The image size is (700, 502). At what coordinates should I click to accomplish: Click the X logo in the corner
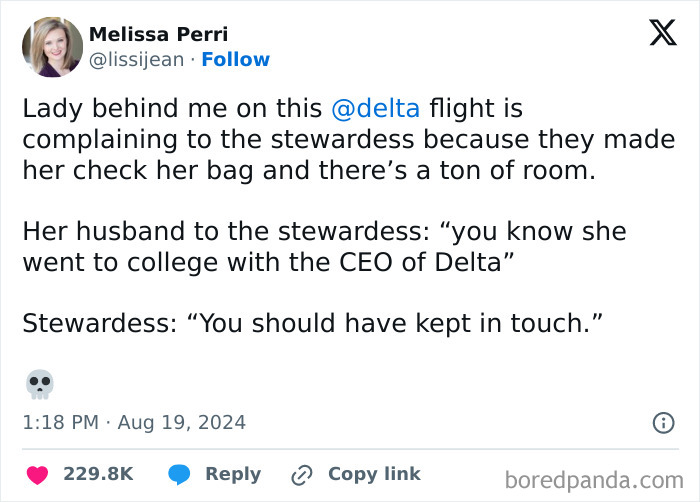point(662,34)
